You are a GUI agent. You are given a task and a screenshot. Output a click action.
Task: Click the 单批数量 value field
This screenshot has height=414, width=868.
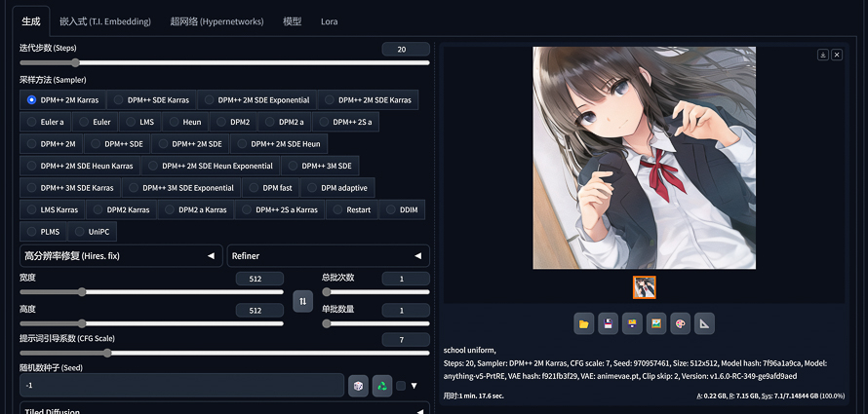406,311
